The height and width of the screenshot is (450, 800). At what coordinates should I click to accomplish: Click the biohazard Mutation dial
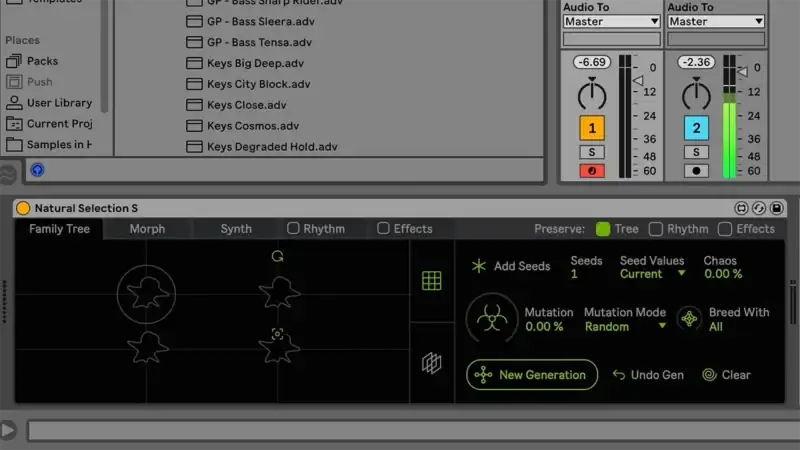pyautogui.click(x=492, y=319)
